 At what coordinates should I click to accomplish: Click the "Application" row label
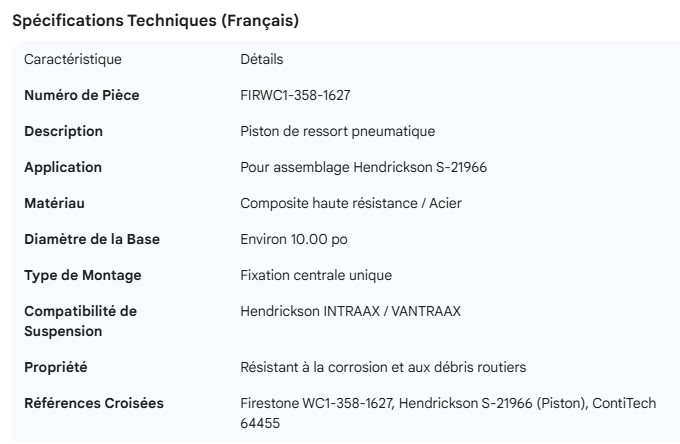point(63,167)
